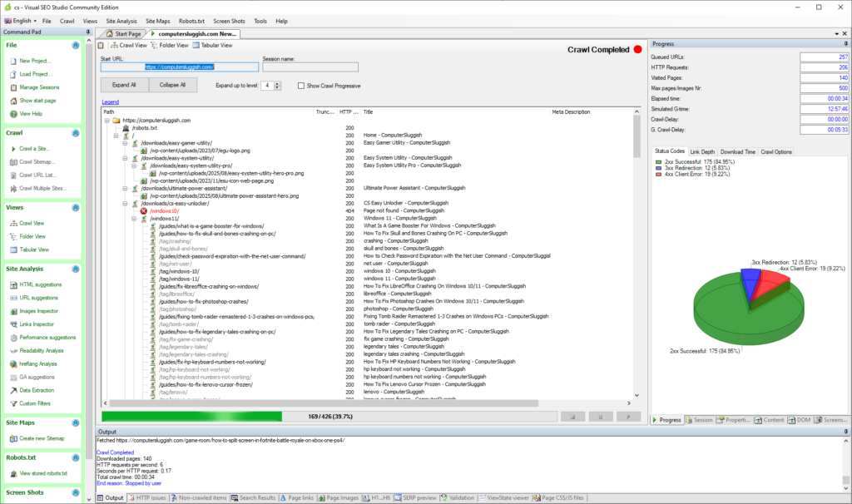This screenshot has width=852, height=504.
Task: Open Manage Sessions icon
Action: [x=13, y=87]
